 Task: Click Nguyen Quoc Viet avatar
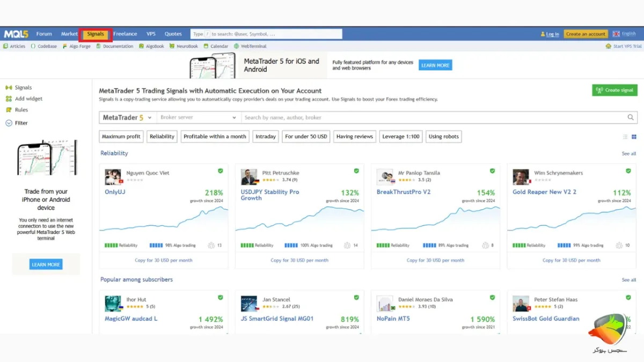click(113, 177)
